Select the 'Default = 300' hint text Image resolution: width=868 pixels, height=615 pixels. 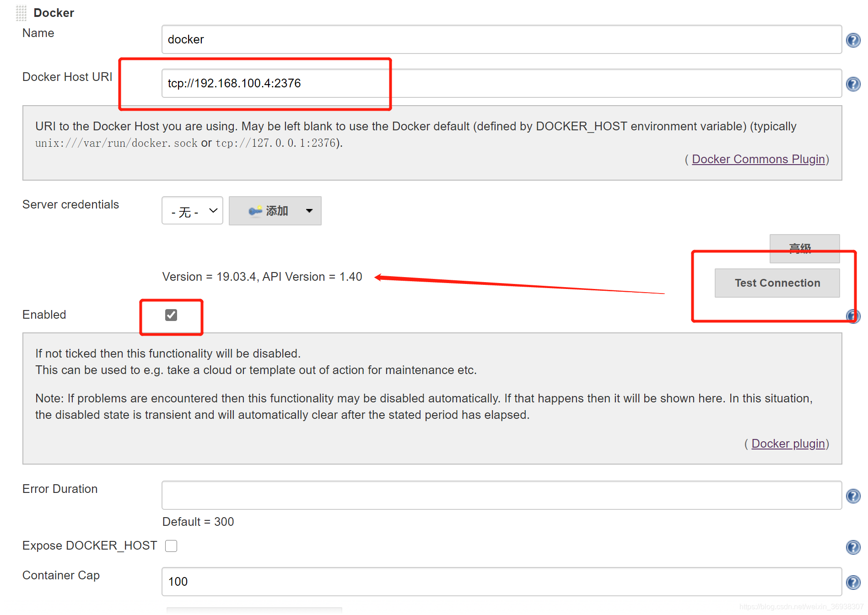198,522
